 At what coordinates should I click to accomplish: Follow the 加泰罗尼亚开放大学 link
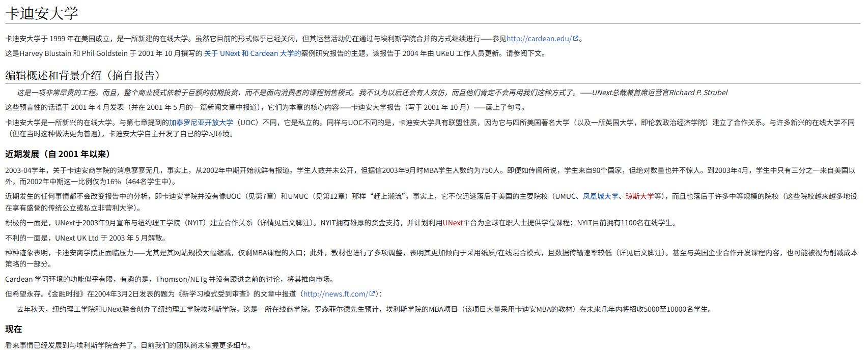pyautogui.click(x=201, y=123)
